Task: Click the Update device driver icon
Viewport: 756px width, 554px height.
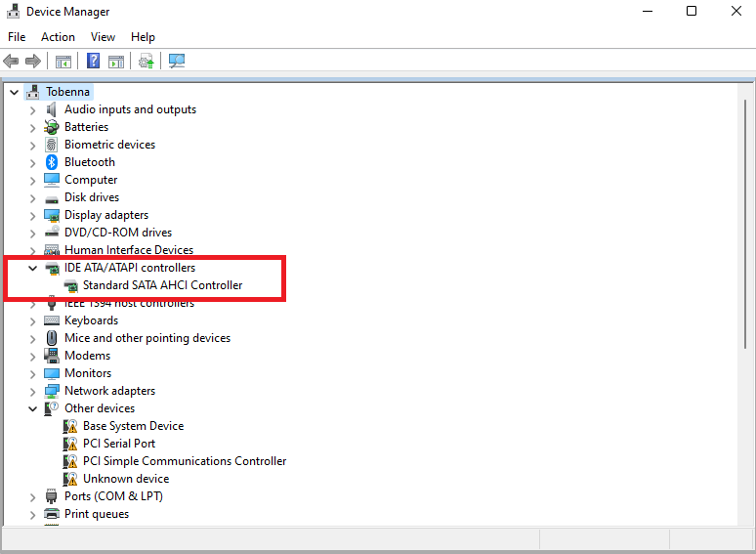Action: (147, 62)
